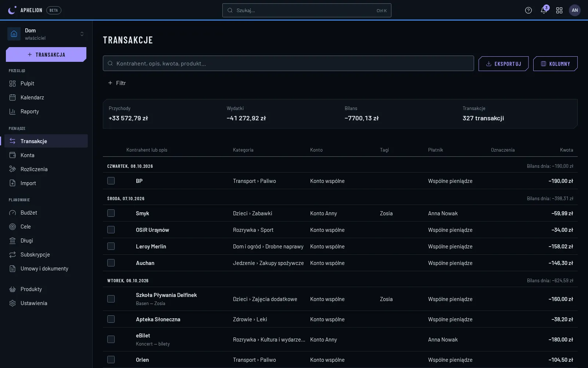Expand the Dom workspace switcher
Viewport: 588px width, 368px height.
tap(46, 34)
